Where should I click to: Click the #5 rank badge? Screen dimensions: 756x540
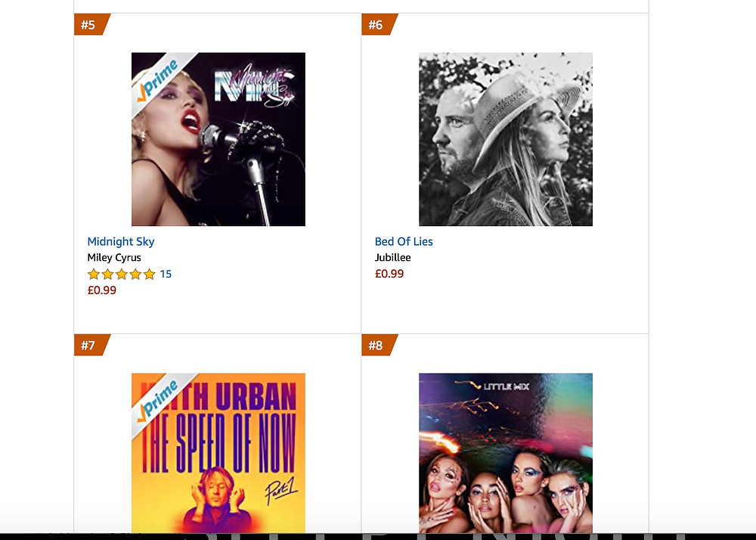click(90, 25)
